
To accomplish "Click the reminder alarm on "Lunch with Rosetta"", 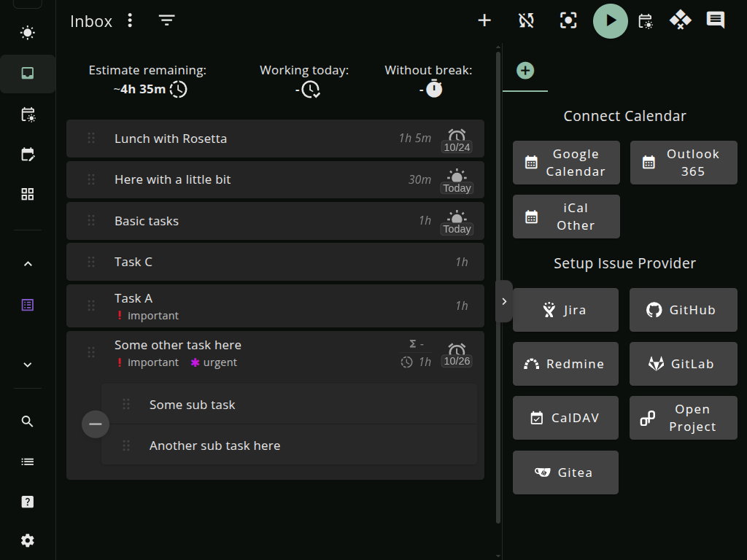I will pyautogui.click(x=457, y=137).
